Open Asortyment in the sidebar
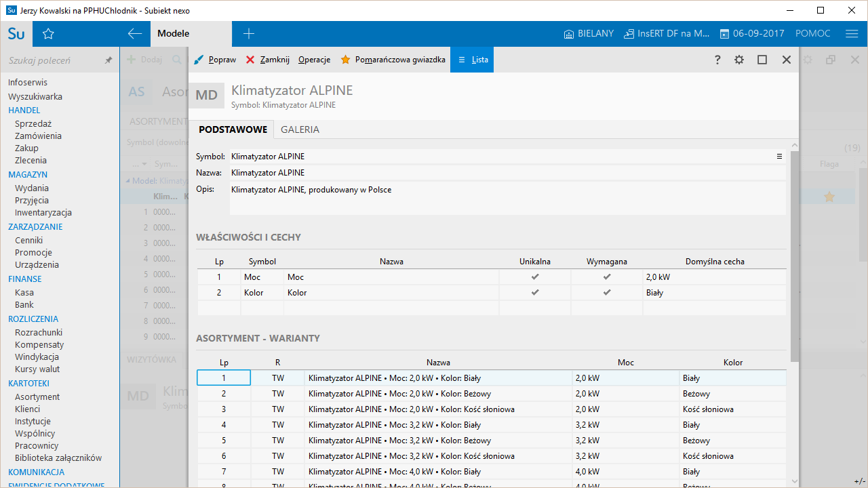The width and height of the screenshot is (868, 488). click(37, 396)
